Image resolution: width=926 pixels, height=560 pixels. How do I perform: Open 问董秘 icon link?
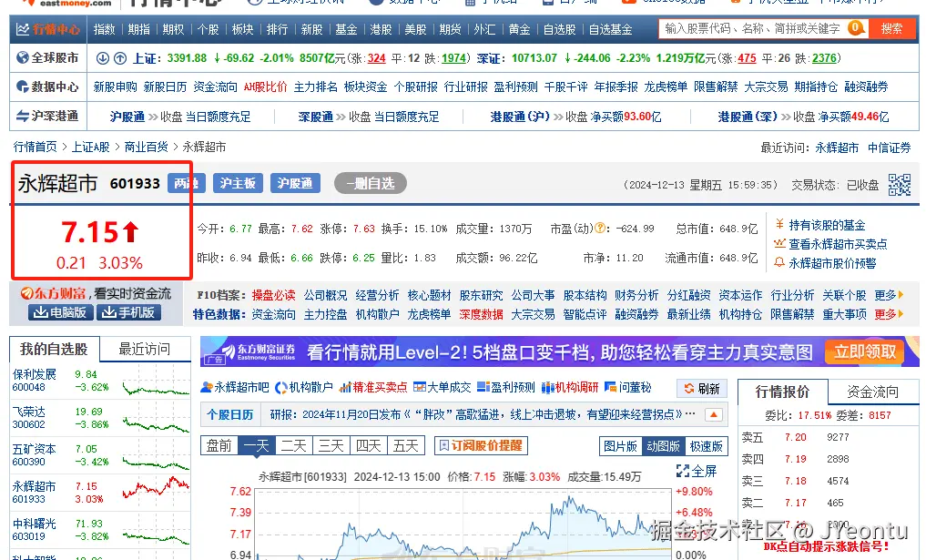click(627, 388)
